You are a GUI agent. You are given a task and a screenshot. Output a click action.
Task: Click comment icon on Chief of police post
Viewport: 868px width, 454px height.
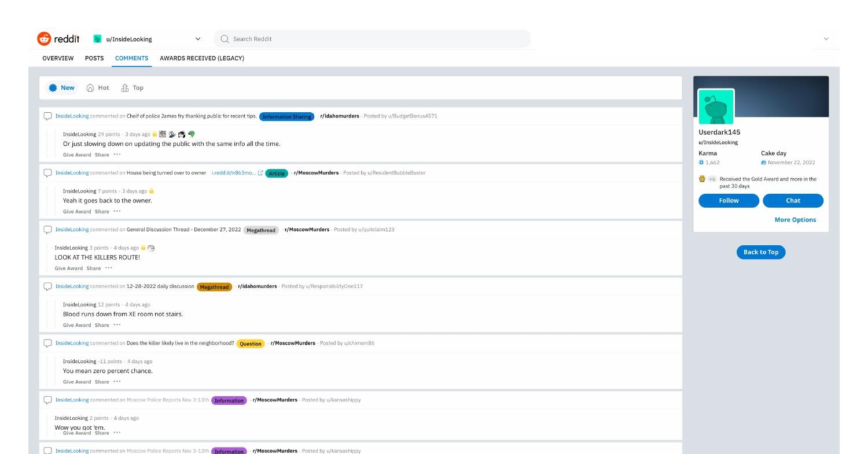48,116
